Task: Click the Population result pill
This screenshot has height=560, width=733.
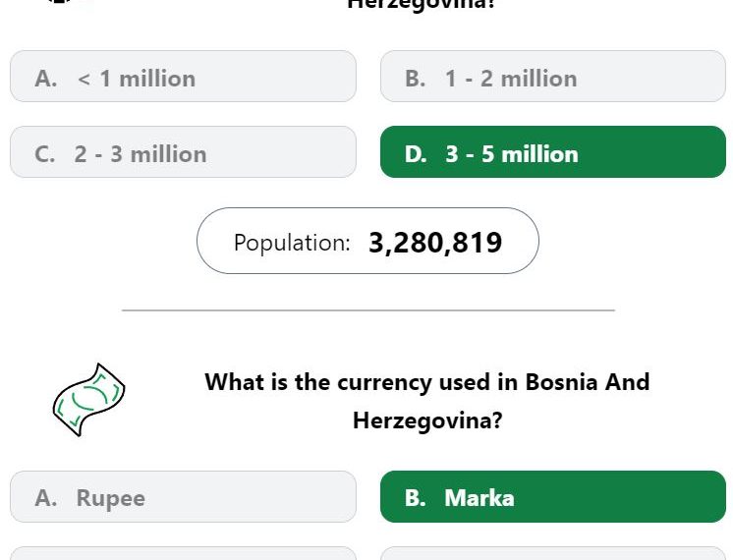Action: pyautogui.click(x=367, y=241)
